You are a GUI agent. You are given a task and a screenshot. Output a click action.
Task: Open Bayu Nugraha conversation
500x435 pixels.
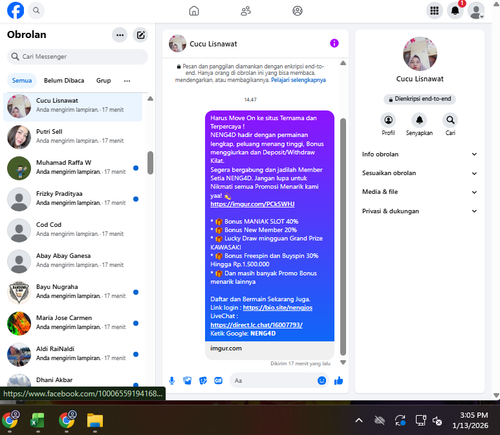point(73,291)
